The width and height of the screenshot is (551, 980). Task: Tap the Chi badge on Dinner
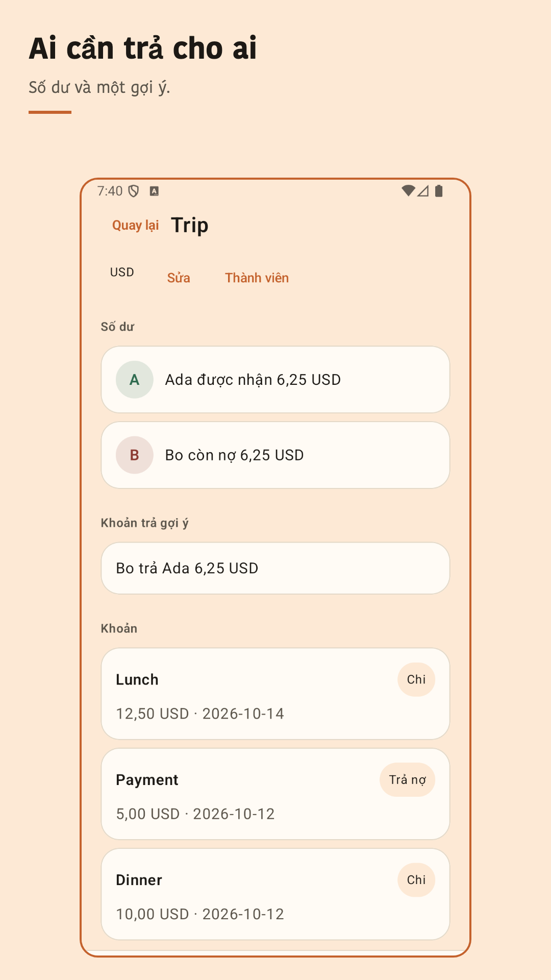[416, 880]
